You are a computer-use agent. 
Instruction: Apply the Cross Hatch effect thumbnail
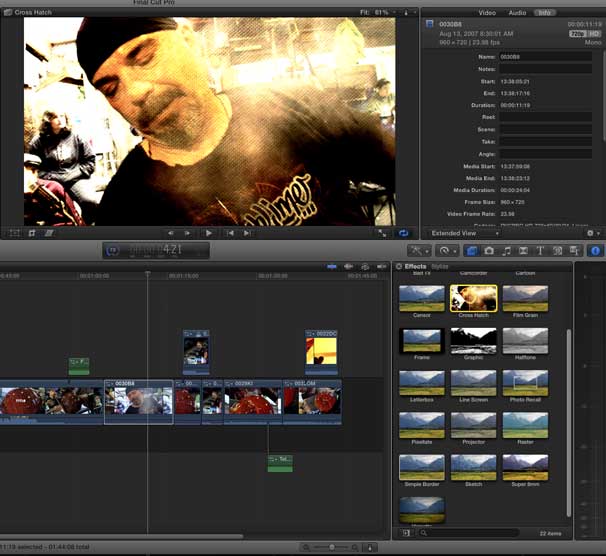[473, 298]
